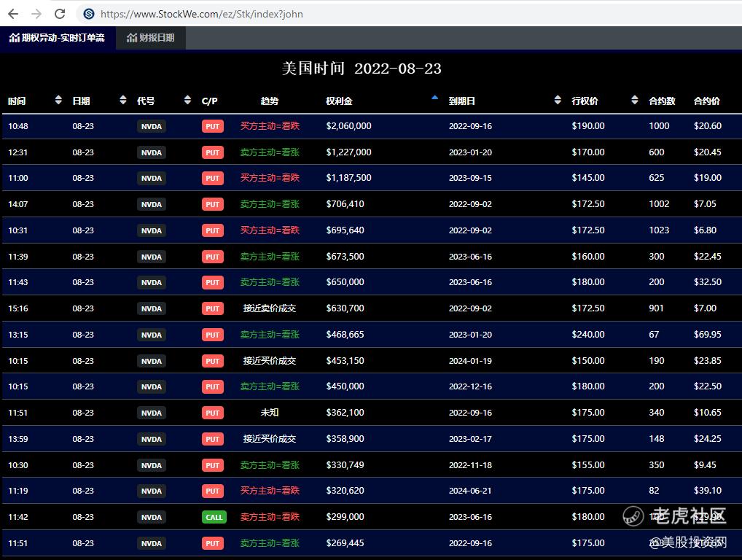Click the 2022-11-18 expiry date cell

(470, 465)
